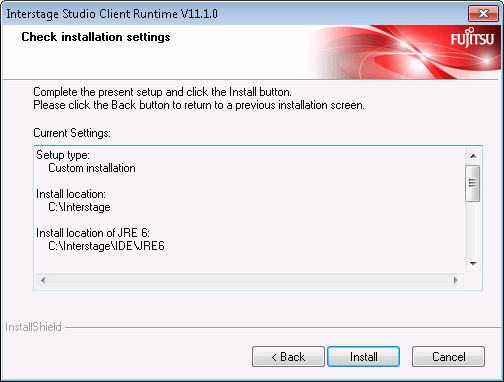
Task: Click the 'Custom installation' text line
Action: 92,168
